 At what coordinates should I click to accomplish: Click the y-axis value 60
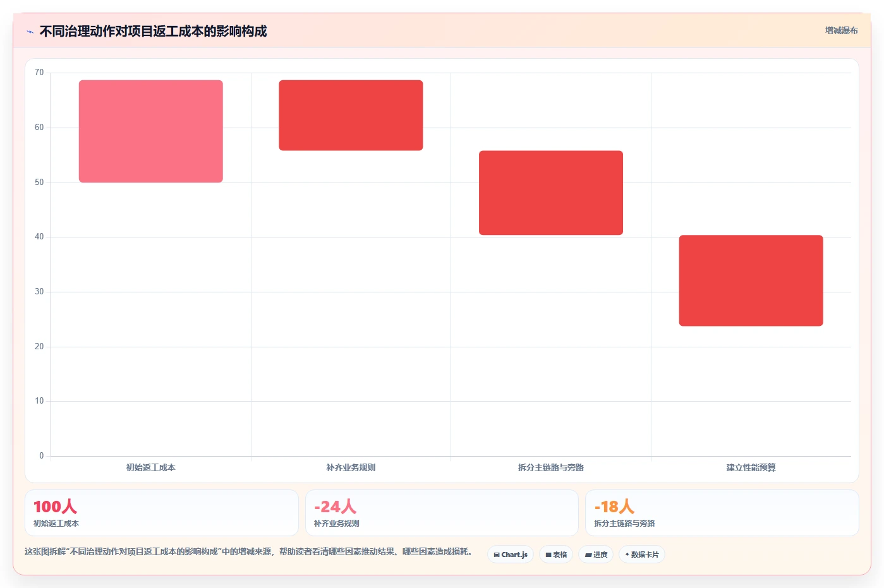39,128
